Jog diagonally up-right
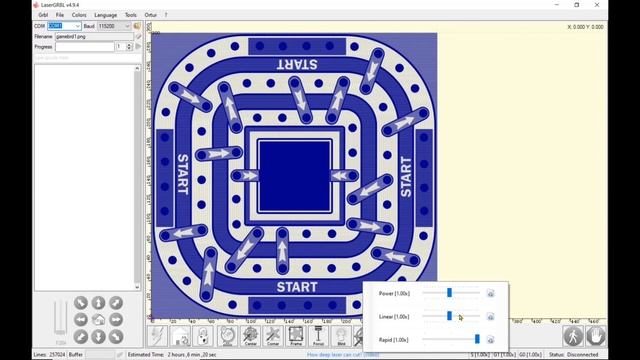The height and width of the screenshot is (360, 640). click(x=116, y=302)
